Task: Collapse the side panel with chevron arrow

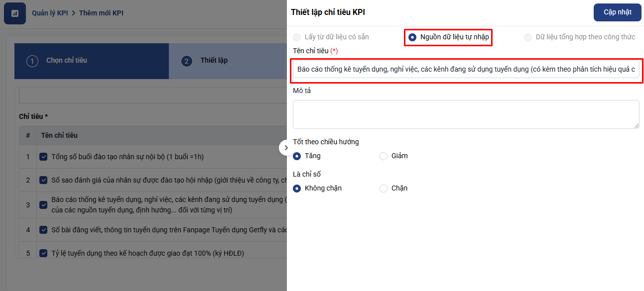Action: pyautogui.click(x=286, y=148)
